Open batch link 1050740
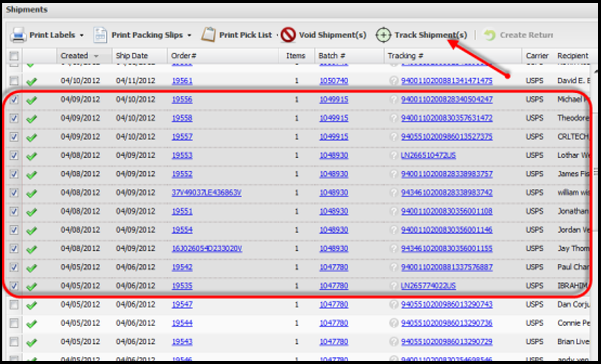601x364 pixels. 334,81
